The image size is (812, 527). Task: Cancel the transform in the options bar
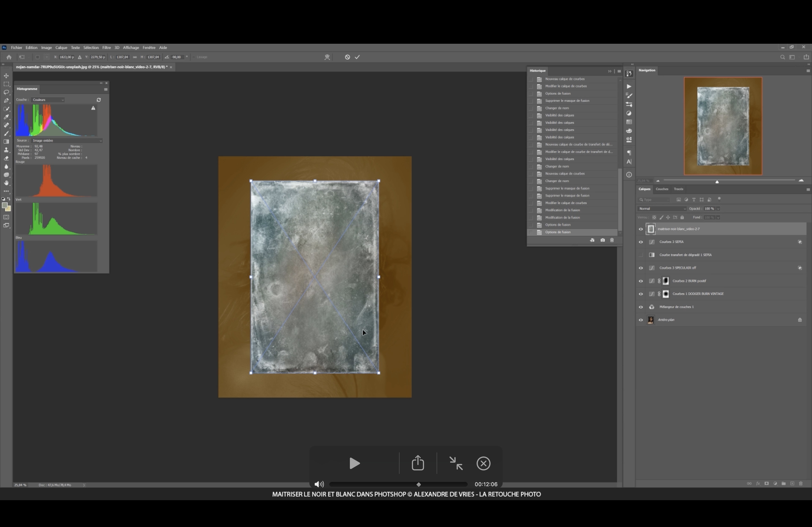(347, 57)
